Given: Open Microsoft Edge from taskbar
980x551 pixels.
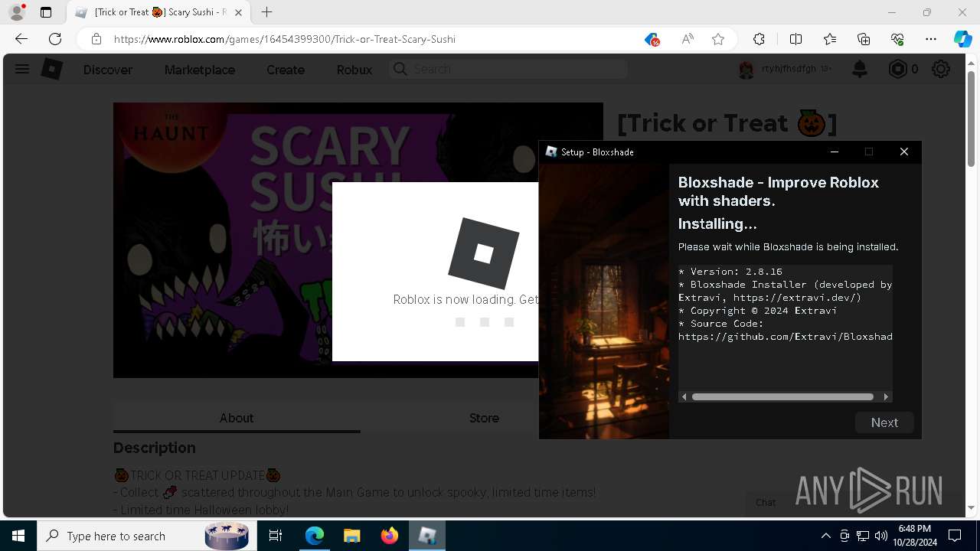Looking at the screenshot, I should 315,536.
